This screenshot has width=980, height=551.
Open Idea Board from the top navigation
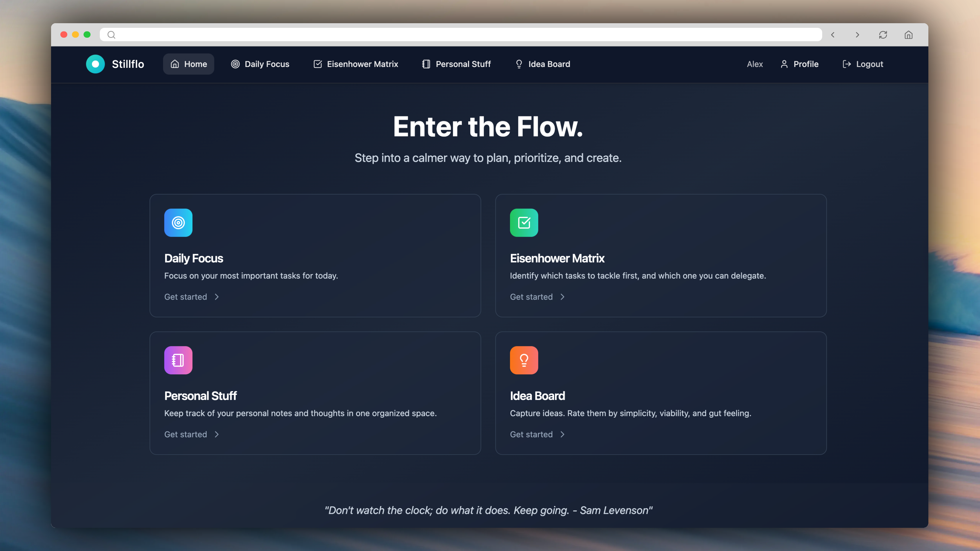tap(543, 64)
